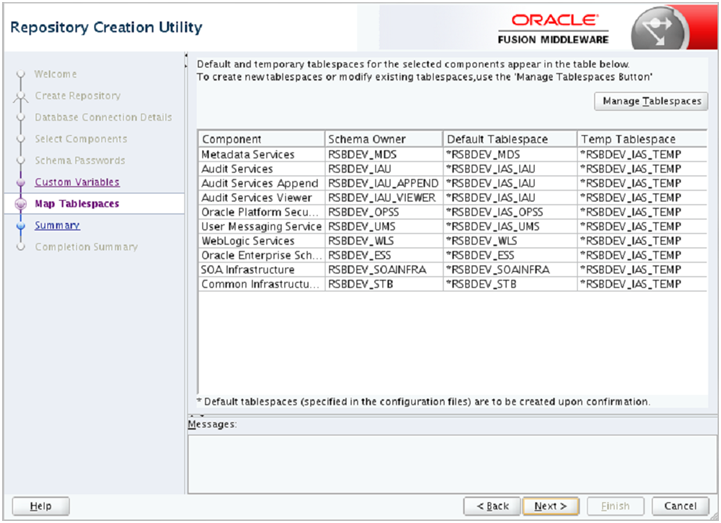Click schema owner RSBDEV_SOAINFRA cell
The width and height of the screenshot is (721, 523).
[x=383, y=270]
